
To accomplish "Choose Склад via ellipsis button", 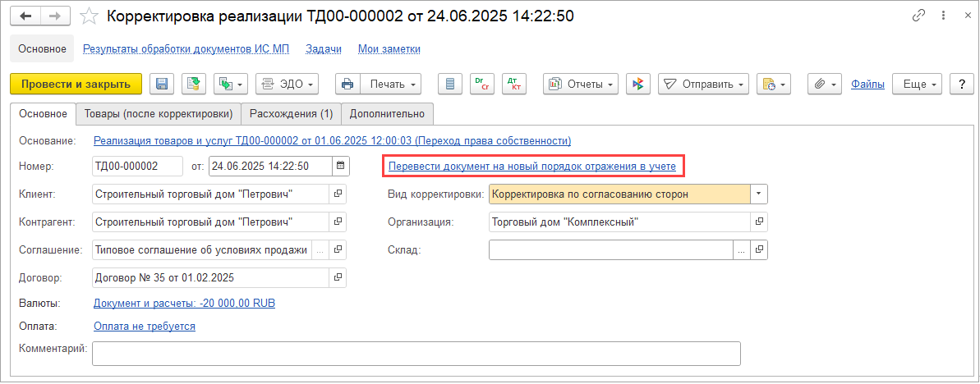I will [x=741, y=249].
